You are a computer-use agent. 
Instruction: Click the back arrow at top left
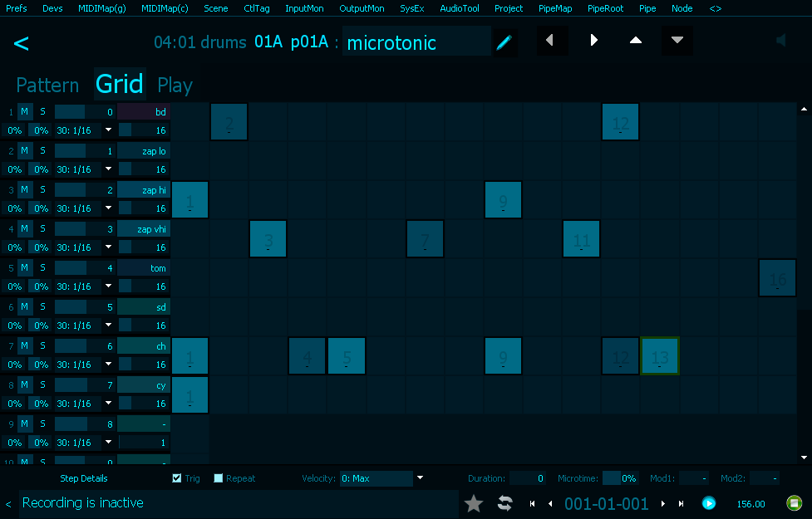tap(22, 43)
